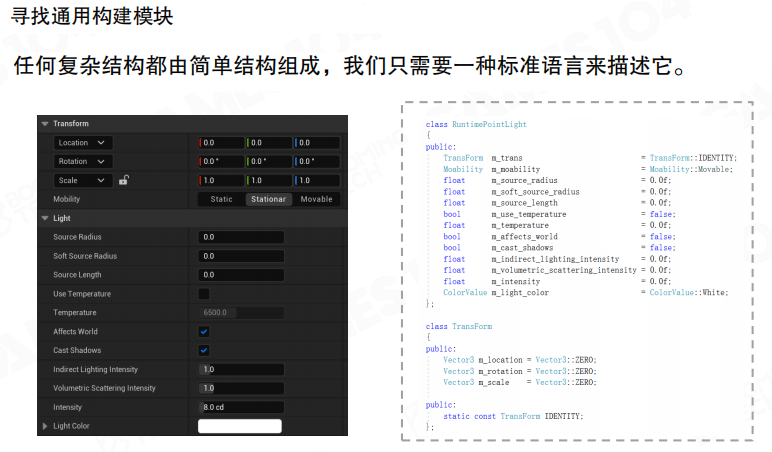Viewport: 772px width, 452px height.
Task: Set Mobility to Movable
Action: 316,199
